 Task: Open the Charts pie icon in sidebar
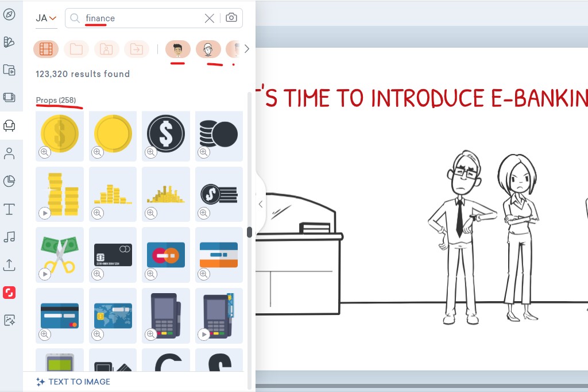click(9, 181)
